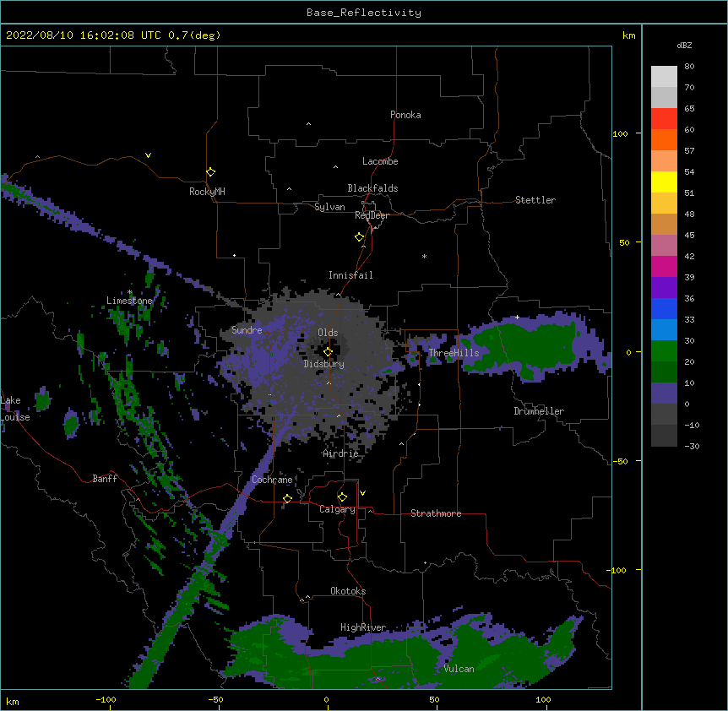Click the Lake Louise label at the left edge
728x711 pixels.
(x=15, y=409)
